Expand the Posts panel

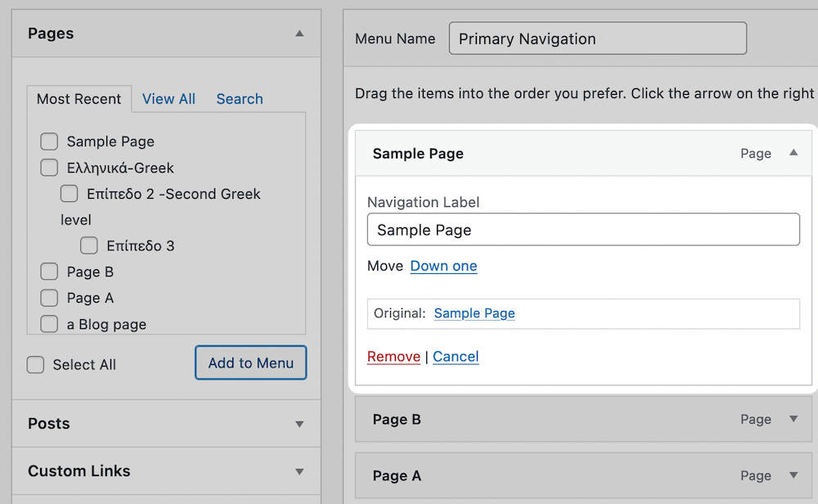(299, 424)
